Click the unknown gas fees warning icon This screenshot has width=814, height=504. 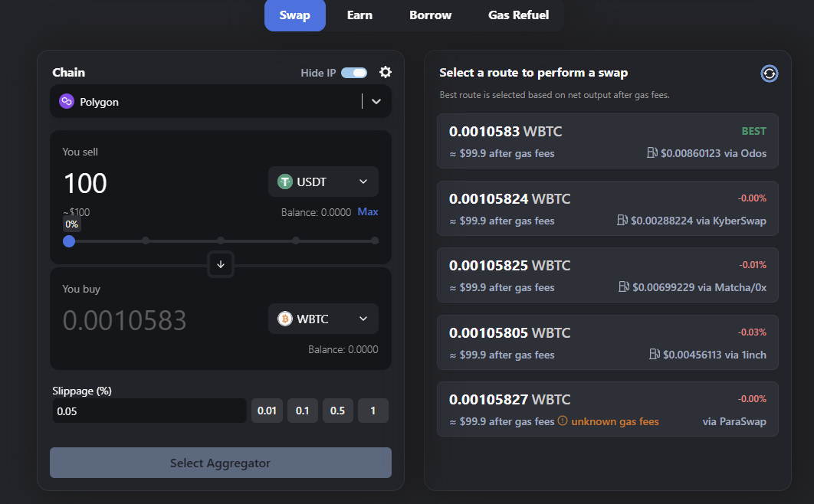pyautogui.click(x=563, y=421)
